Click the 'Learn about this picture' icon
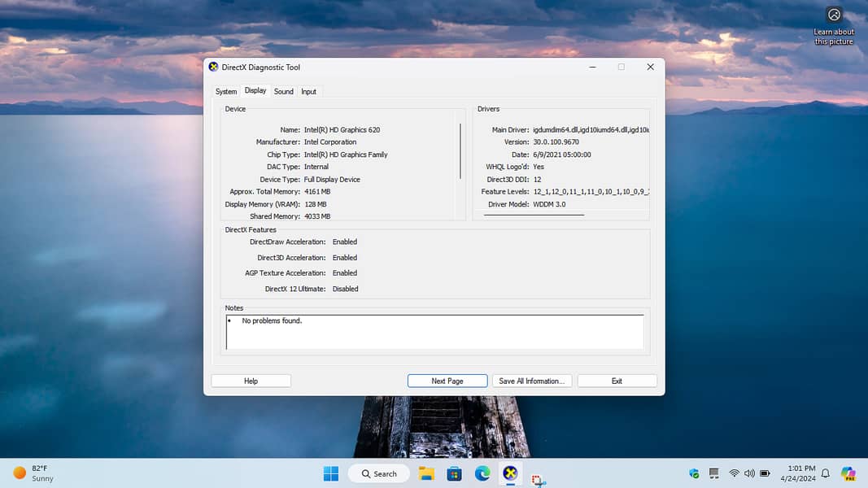868x488 pixels. tap(834, 15)
